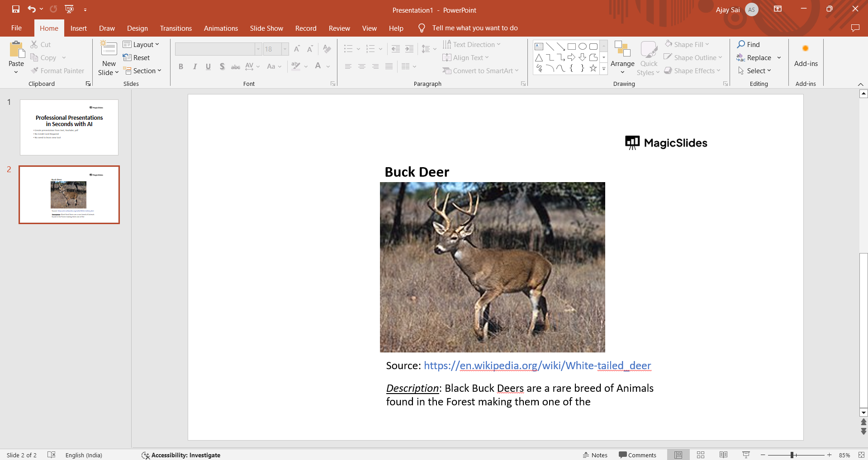Toggle the Notes pane
The image size is (868, 460).
pos(595,455)
